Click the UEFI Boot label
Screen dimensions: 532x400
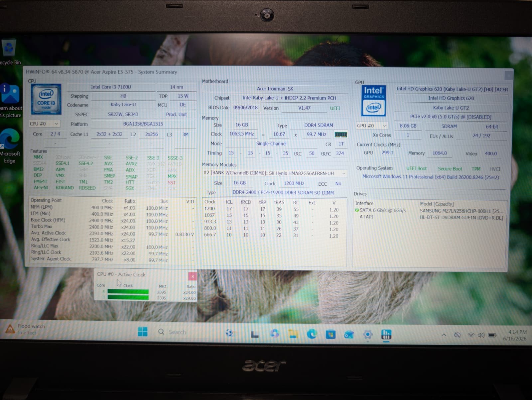point(416,168)
